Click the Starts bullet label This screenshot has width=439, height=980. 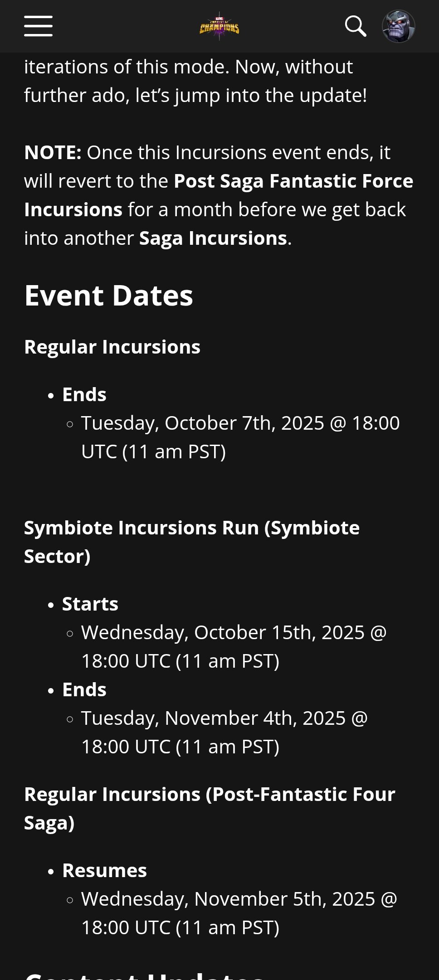[90, 604]
